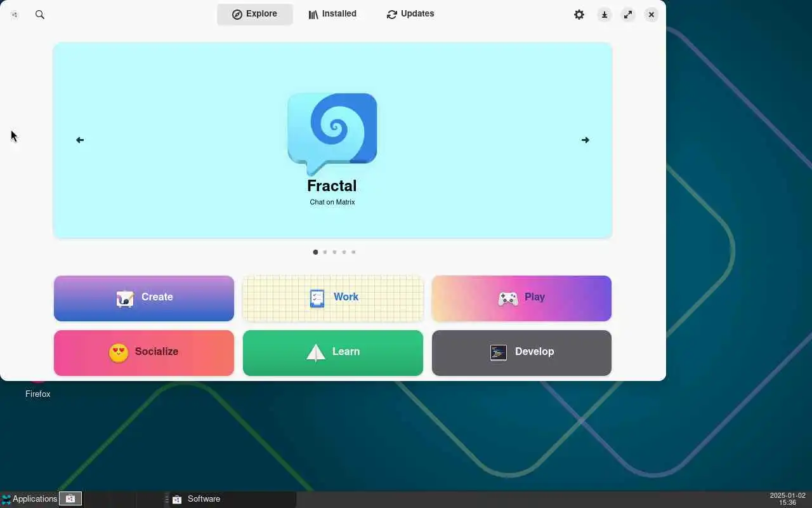
Task: Open the search magnifier icon
Action: pos(40,15)
